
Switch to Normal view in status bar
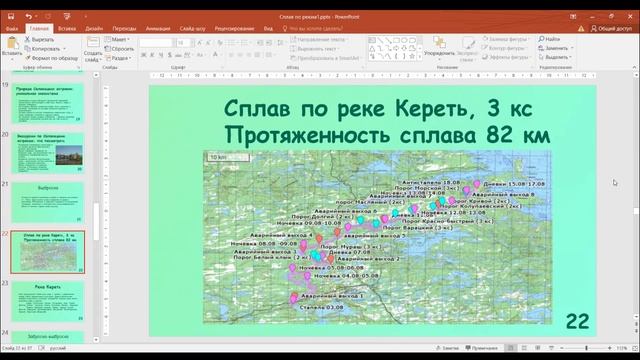(x=510, y=348)
